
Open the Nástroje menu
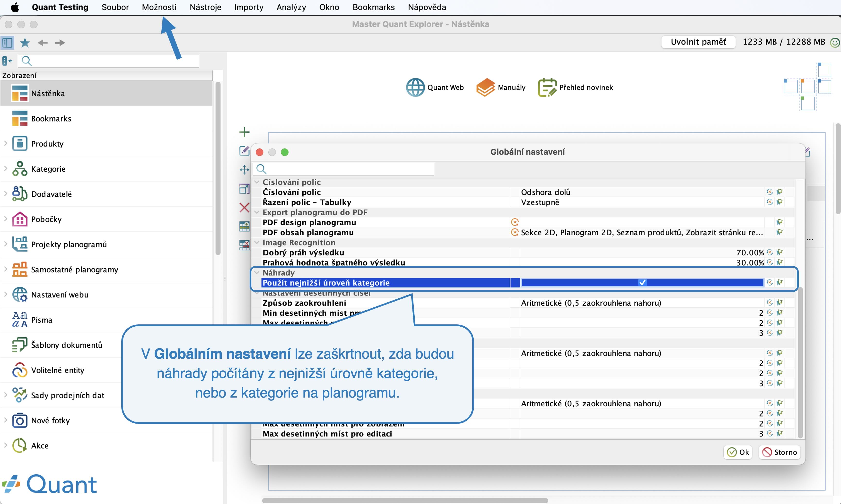[205, 7]
